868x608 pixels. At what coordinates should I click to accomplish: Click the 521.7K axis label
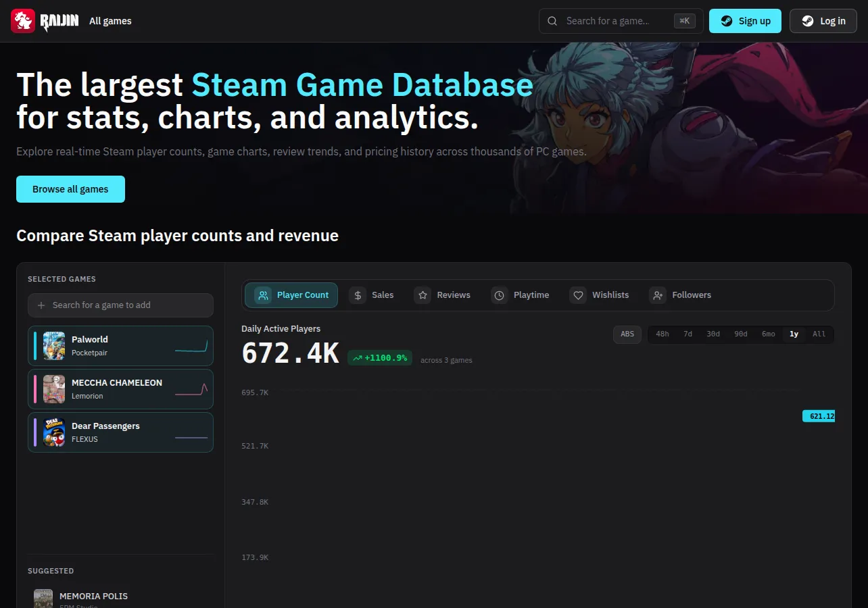pos(255,446)
